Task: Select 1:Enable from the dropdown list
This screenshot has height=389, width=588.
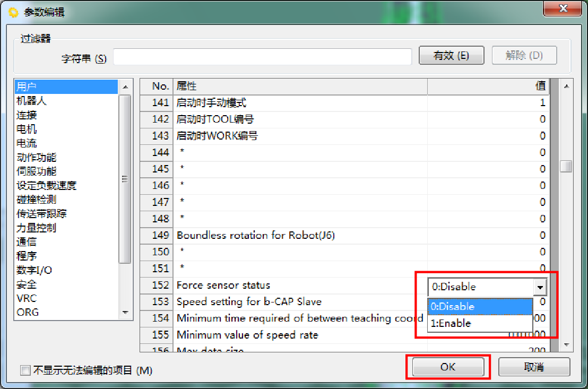Action: (479, 323)
